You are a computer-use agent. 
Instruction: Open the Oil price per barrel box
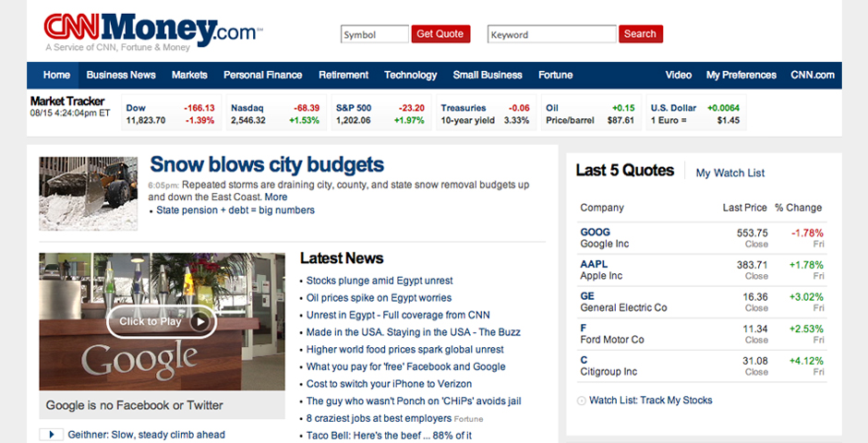(x=591, y=114)
